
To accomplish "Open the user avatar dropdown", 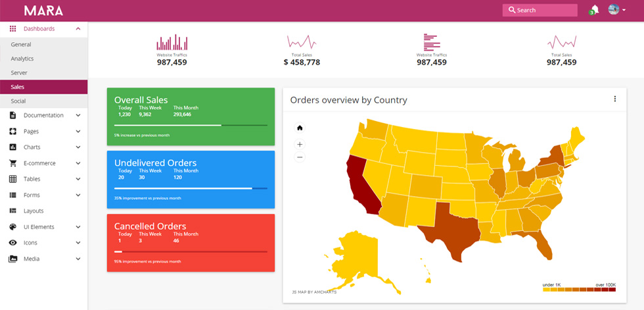I will tap(617, 9).
